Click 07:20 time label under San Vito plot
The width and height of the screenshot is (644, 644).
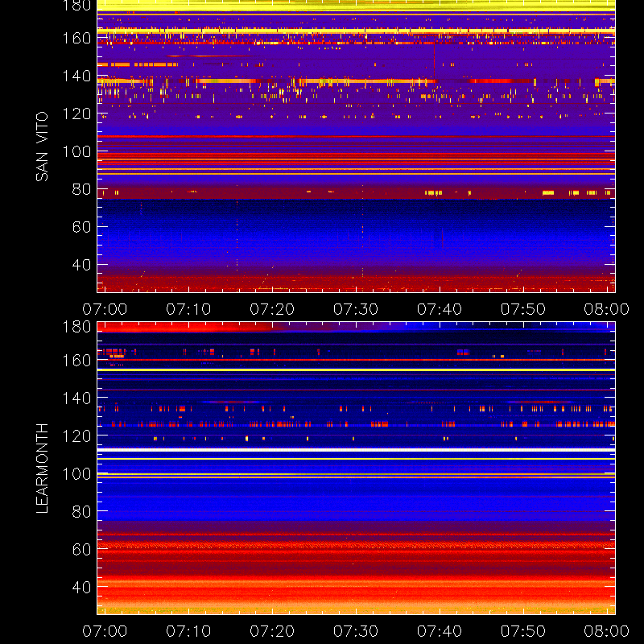pos(272,309)
